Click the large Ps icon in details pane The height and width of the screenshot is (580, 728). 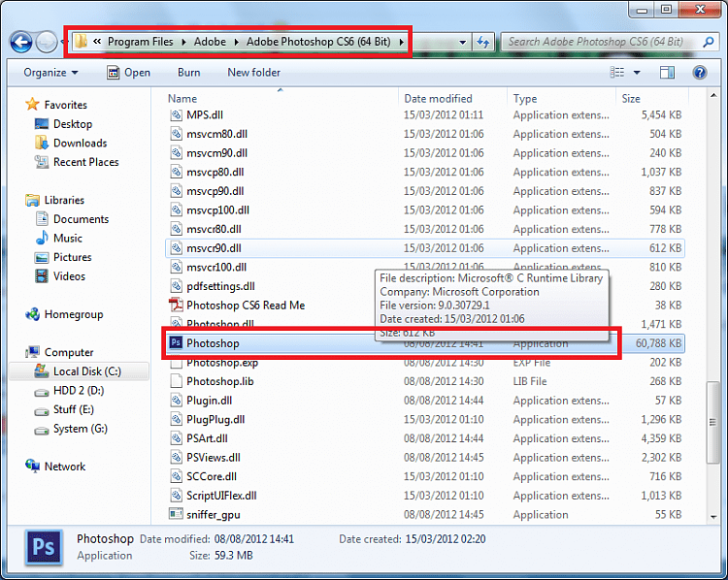tap(44, 547)
